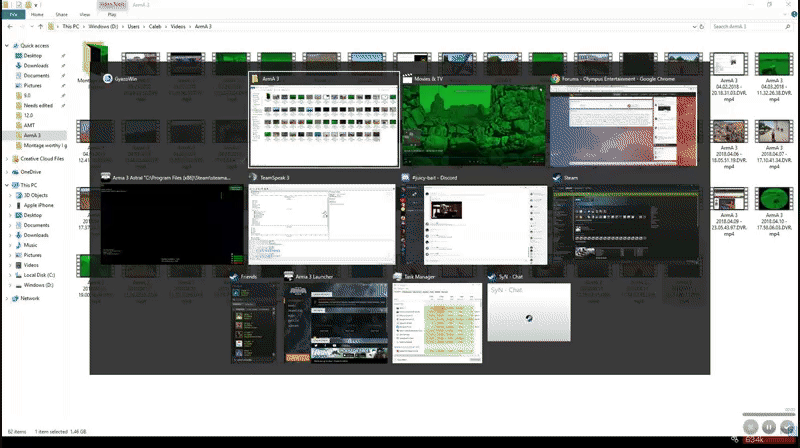Select the ArmA 3 Explorer thumbnail in task switcher
Screen dimensions: 800x448
coord(324,120)
